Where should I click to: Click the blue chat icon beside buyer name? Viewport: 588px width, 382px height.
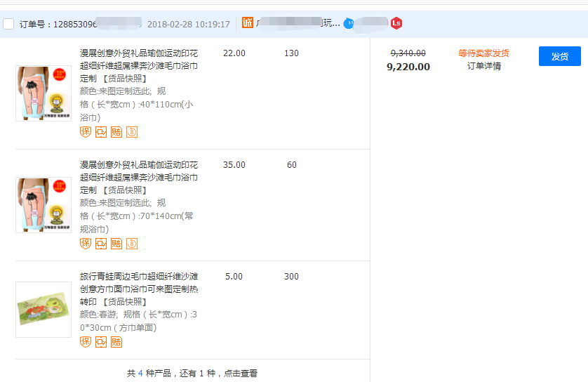click(x=349, y=24)
